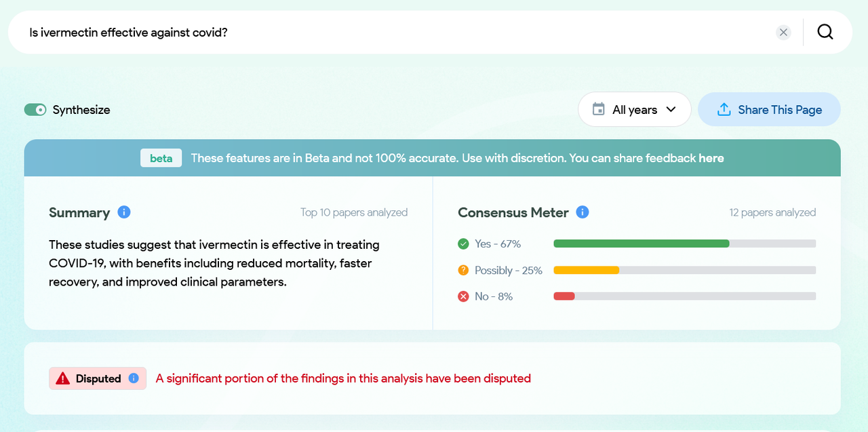Expand year filter using chevron arrow
The width and height of the screenshot is (868, 432).
click(671, 109)
